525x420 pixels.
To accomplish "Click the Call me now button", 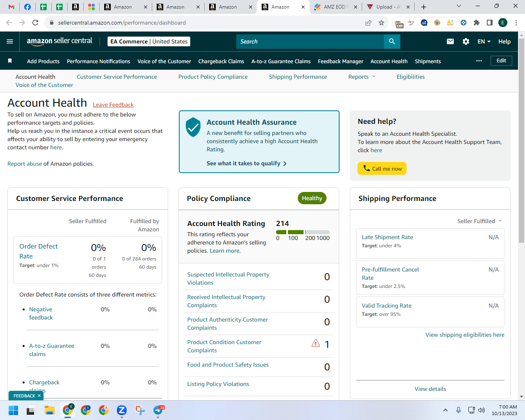I will 382,169.
